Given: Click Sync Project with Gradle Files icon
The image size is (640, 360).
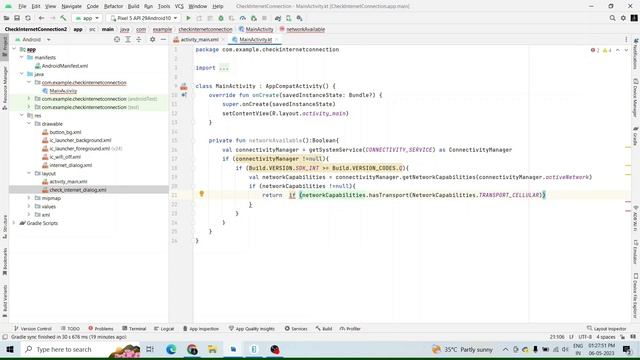Looking at the screenshot, I should pyautogui.click(x=278, y=18).
